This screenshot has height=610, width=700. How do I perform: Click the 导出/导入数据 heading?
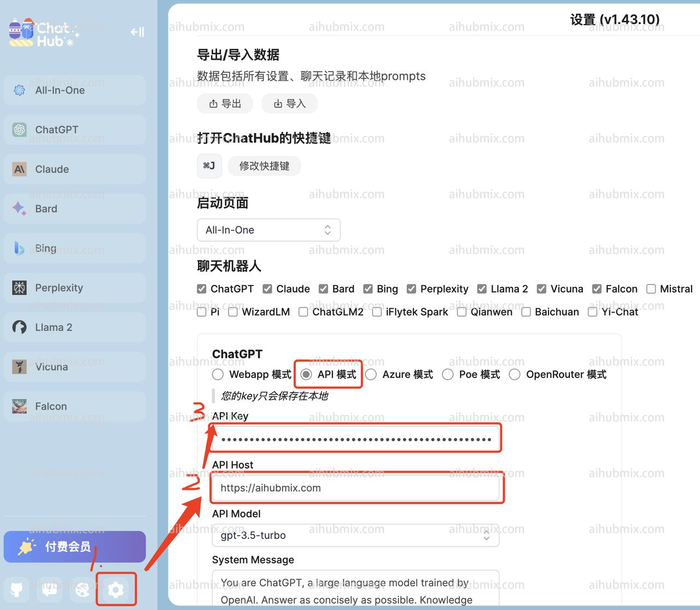point(238,55)
